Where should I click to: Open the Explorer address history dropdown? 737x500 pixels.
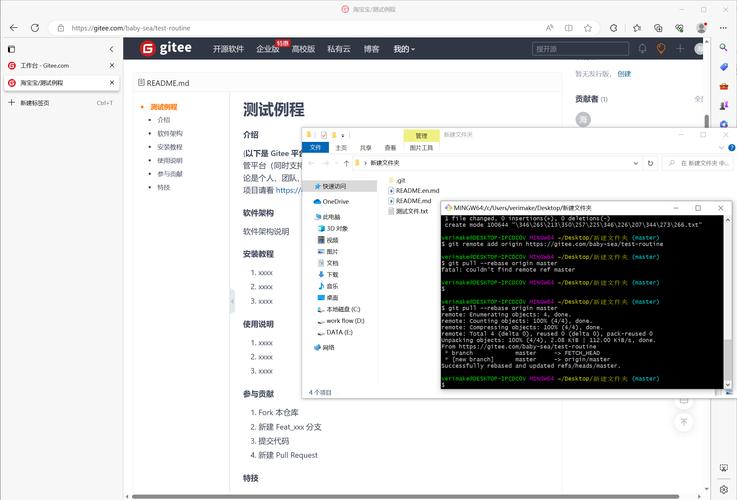coord(635,163)
